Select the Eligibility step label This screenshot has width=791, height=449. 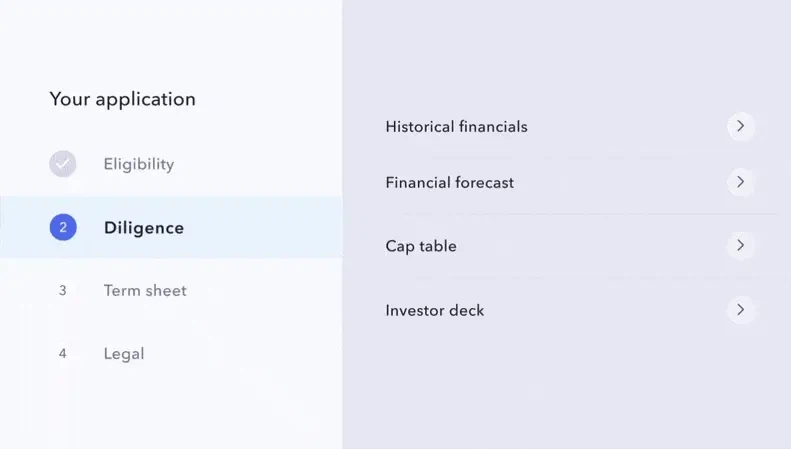tap(138, 164)
